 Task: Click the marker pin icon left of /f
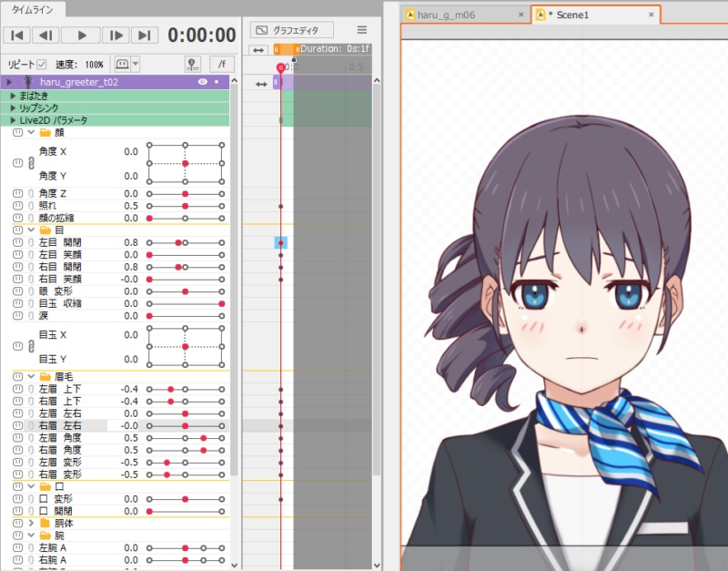pyautogui.click(x=192, y=64)
